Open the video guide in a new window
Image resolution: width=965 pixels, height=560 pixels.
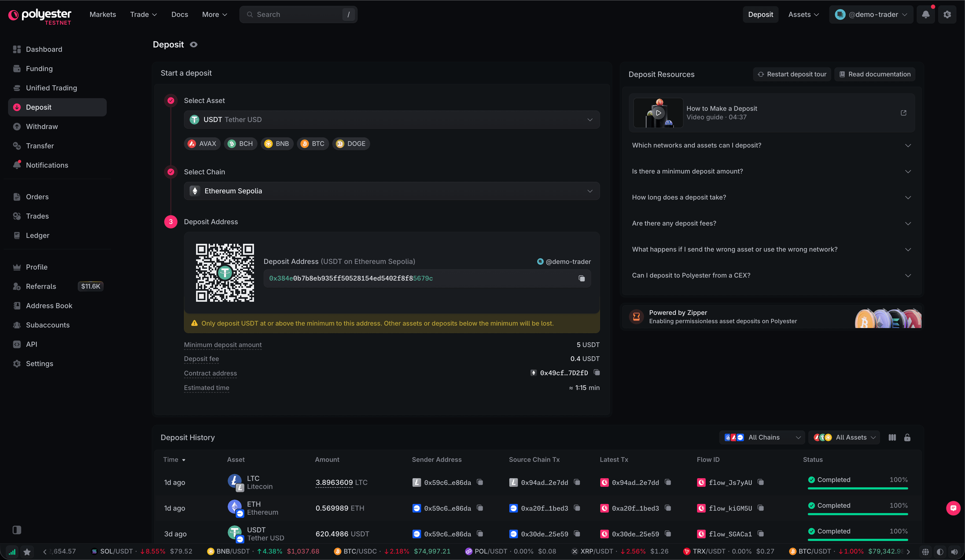(903, 113)
